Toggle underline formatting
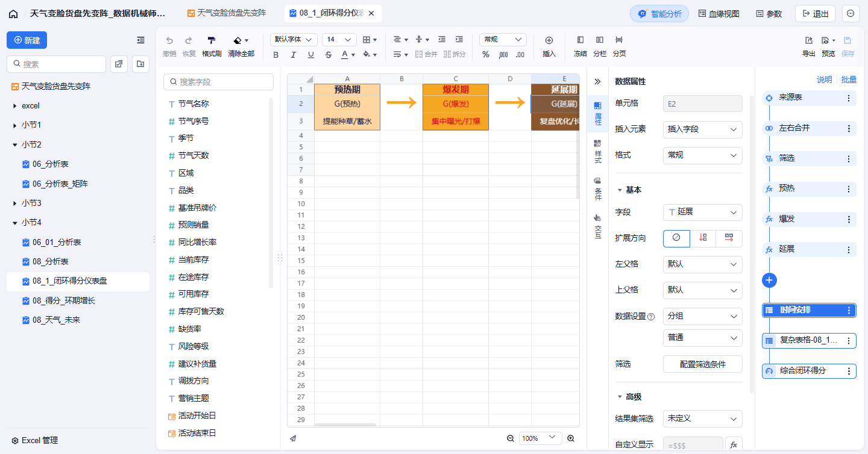The image size is (868, 454). tap(311, 55)
